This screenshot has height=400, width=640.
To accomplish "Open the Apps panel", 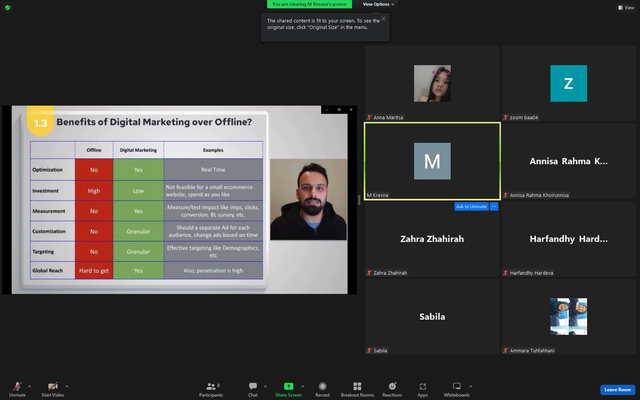I will 422,389.
